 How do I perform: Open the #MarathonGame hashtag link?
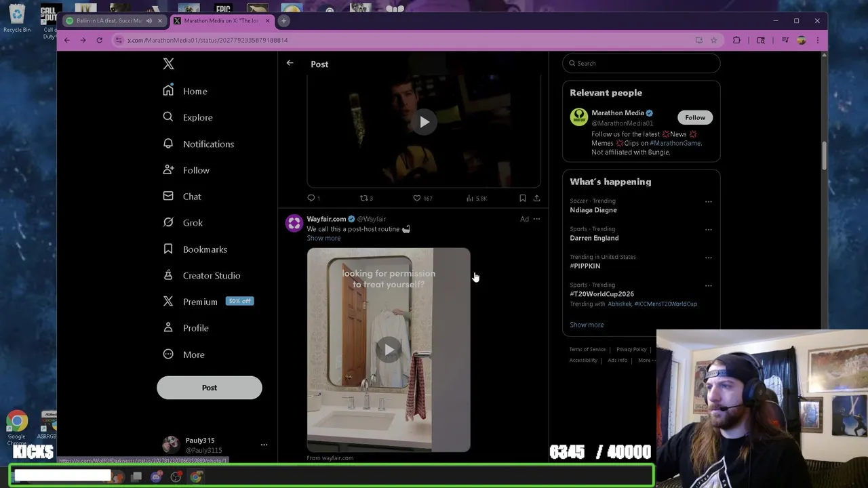pyautogui.click(x=675, y=143)
